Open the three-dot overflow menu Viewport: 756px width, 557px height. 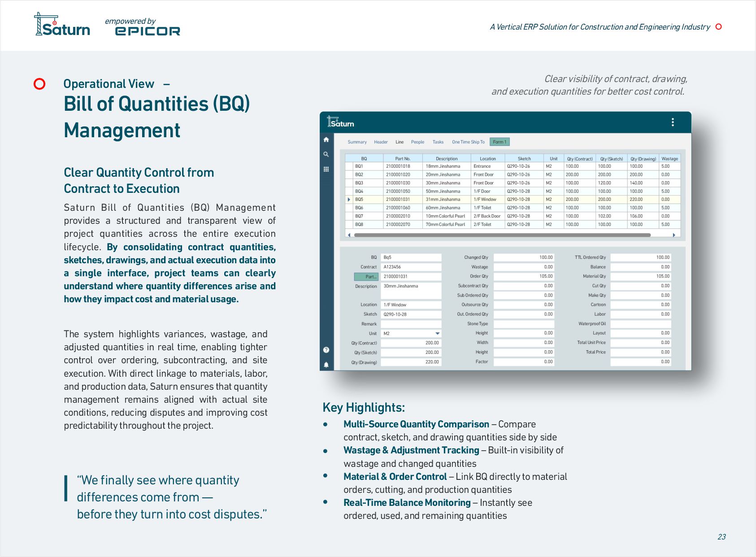[x=673, y=122]
